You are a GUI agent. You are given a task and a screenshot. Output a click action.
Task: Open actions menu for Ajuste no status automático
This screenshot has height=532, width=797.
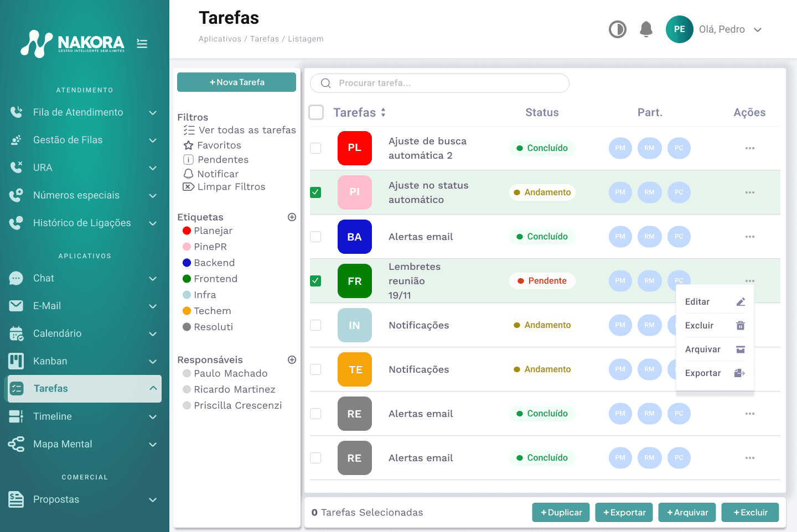click(750, 192)
